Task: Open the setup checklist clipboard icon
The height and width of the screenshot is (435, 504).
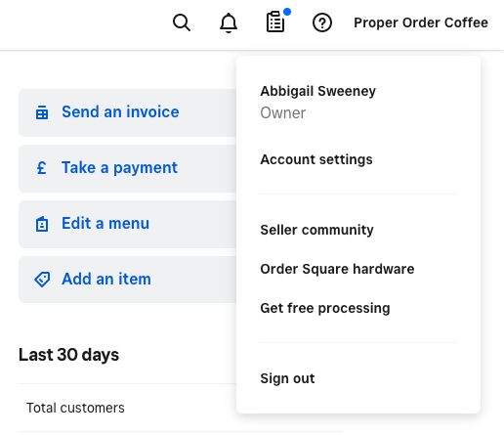Action: (275, 22)
